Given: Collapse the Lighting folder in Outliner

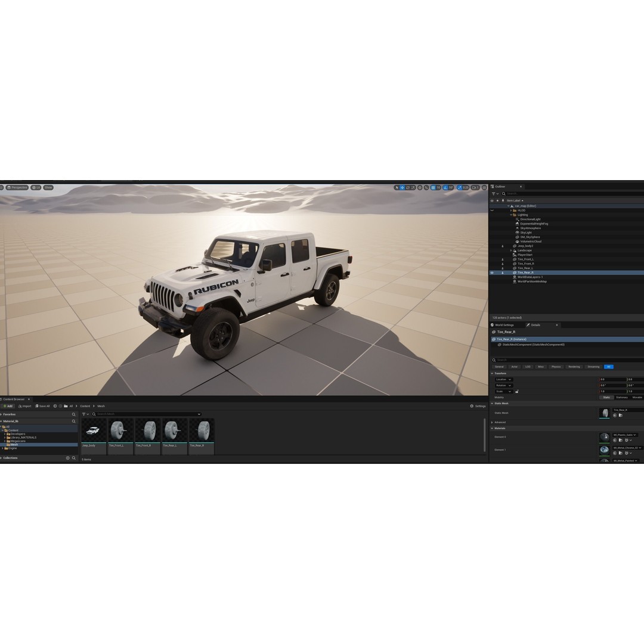Looking at the screenshot, I should coord(511,215).
